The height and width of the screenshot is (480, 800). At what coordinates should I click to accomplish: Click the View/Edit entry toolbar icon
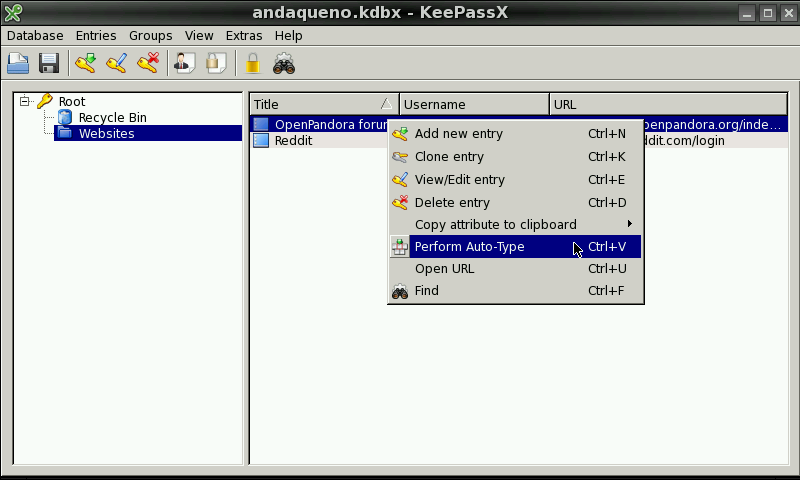117,64
